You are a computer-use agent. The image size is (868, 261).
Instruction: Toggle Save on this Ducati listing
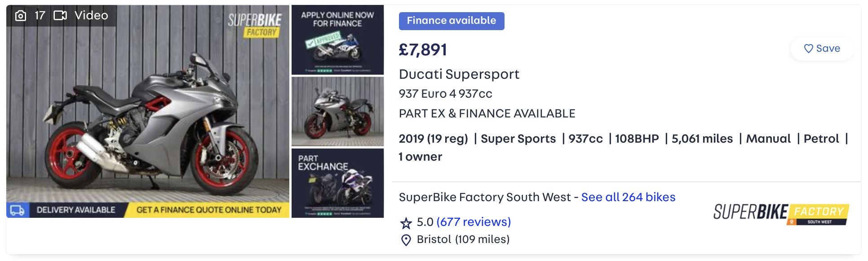point(822,49)
